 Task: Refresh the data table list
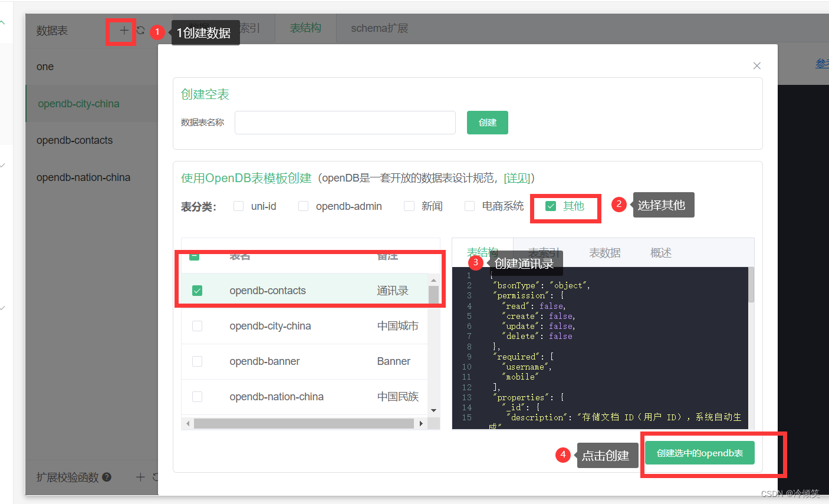(x=140, y=31)
